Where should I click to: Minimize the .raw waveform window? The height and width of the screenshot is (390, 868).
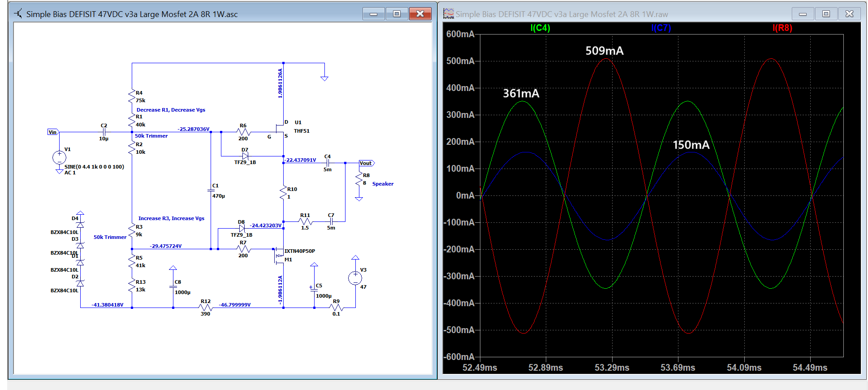click(803, 14)
